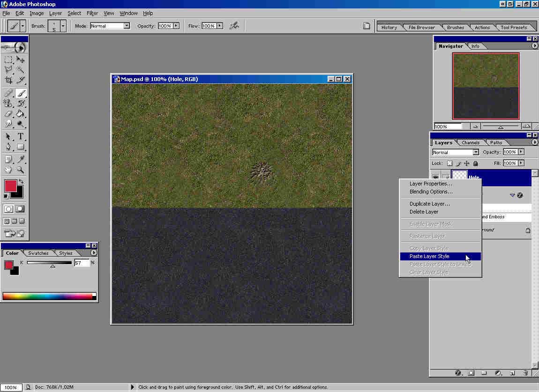The height and width of the screenshot is (392, 539).
Task: Click Duplicate Layer in the context menu
Action: (x=429, y=204)
